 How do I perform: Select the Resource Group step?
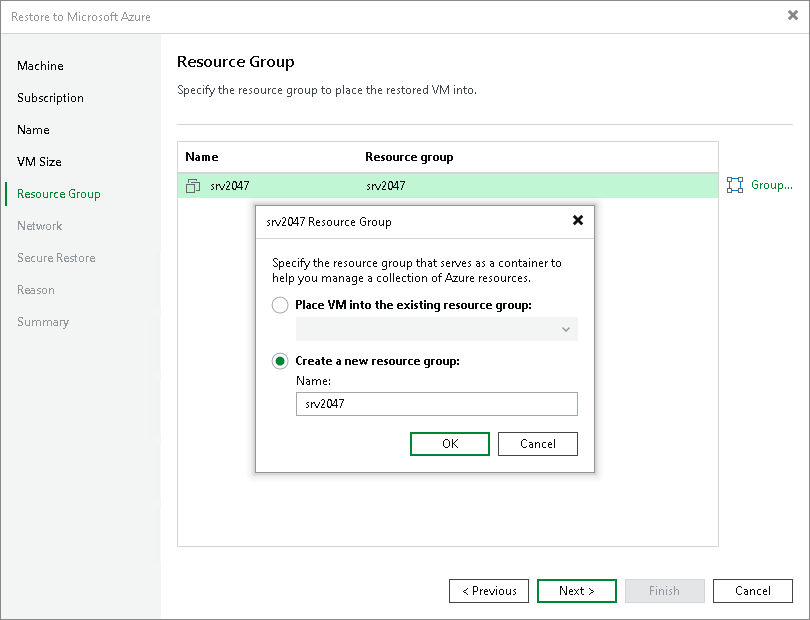pyautogui.click(x=58, y=194)
